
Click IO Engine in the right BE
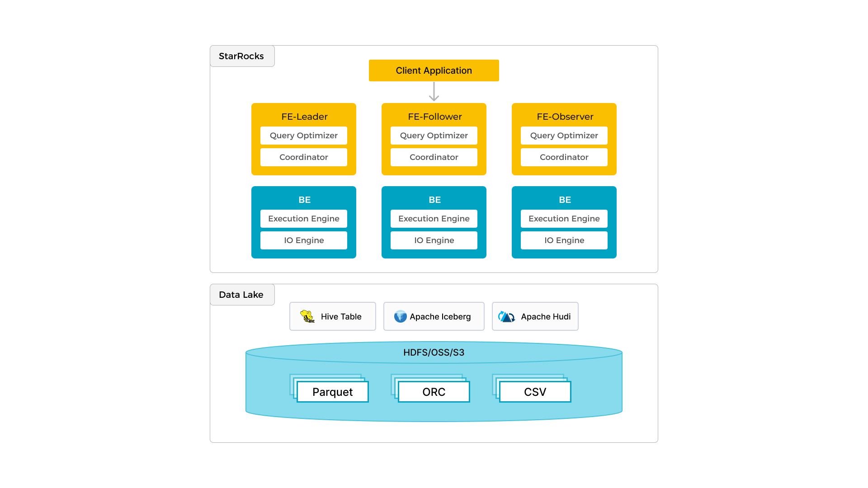point(564,240)
